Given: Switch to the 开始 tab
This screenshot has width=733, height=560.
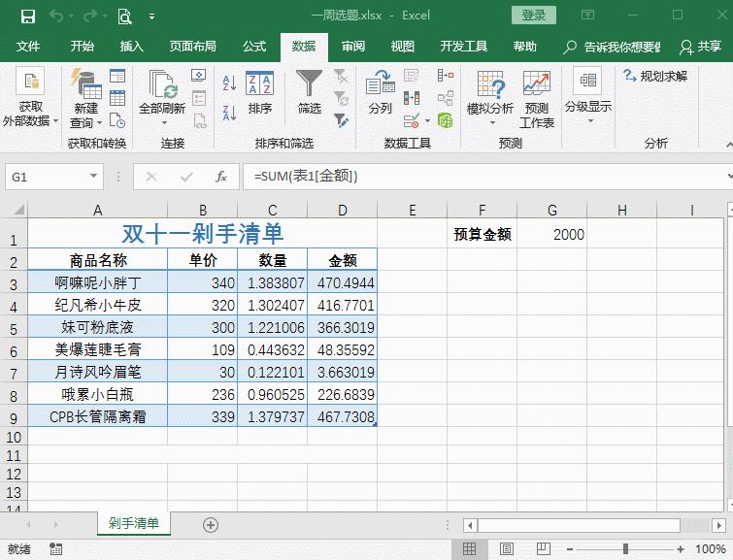Looking at the screenshot, I should coord(82,47).
